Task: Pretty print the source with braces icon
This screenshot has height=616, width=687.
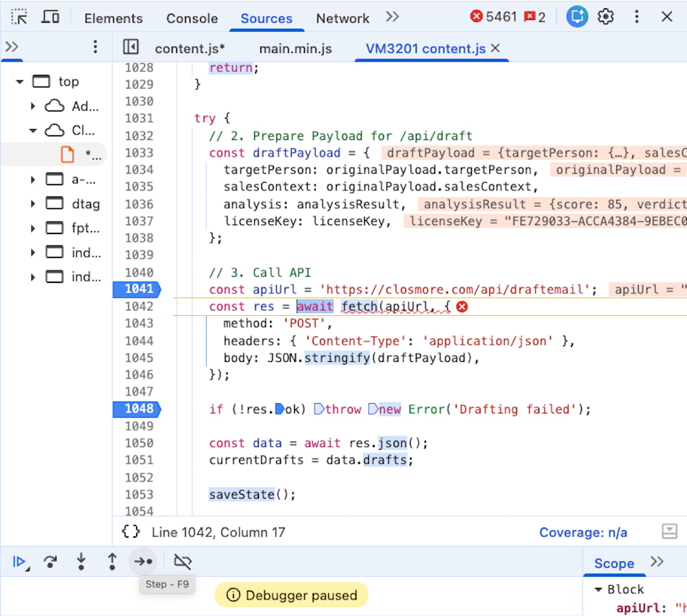Action: 131,532
